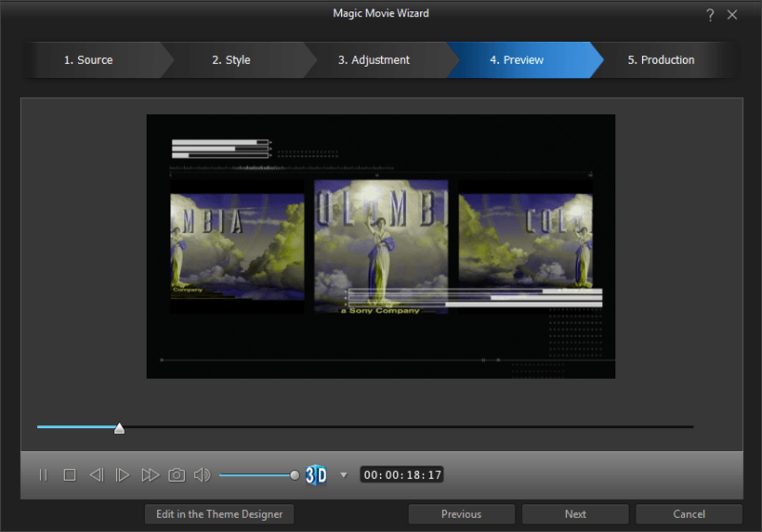Screen dimensions: 762x532
Task: Go to the 3. Adjustment step
Action: [374, 60]
